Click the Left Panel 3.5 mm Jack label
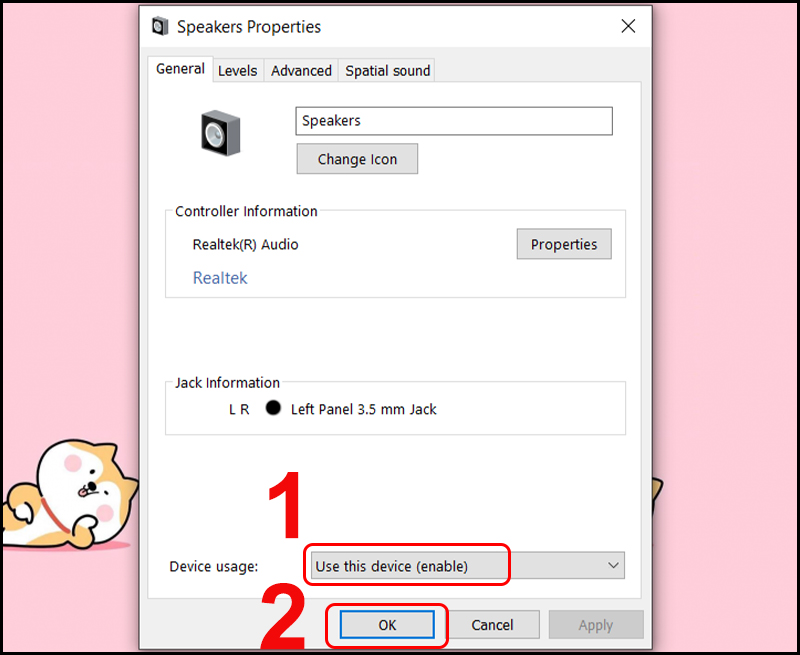The height and width of the screenshot is (655, 800). coord(364,409)
